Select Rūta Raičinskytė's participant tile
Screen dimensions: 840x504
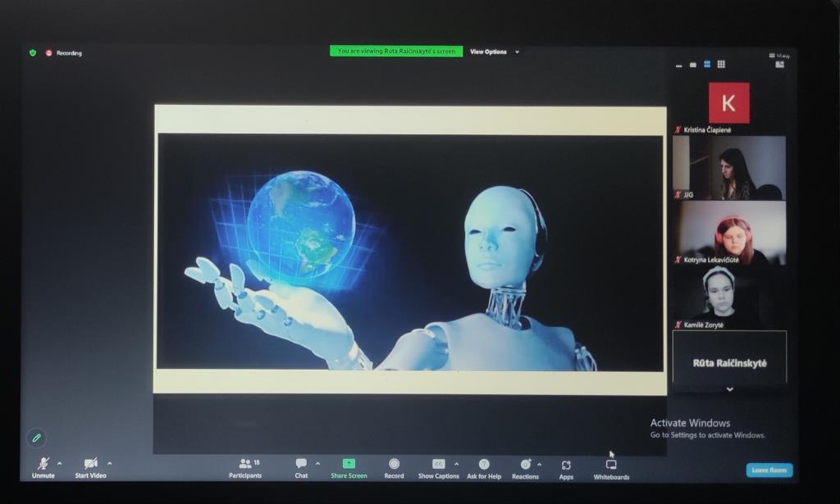click(729, 356)
